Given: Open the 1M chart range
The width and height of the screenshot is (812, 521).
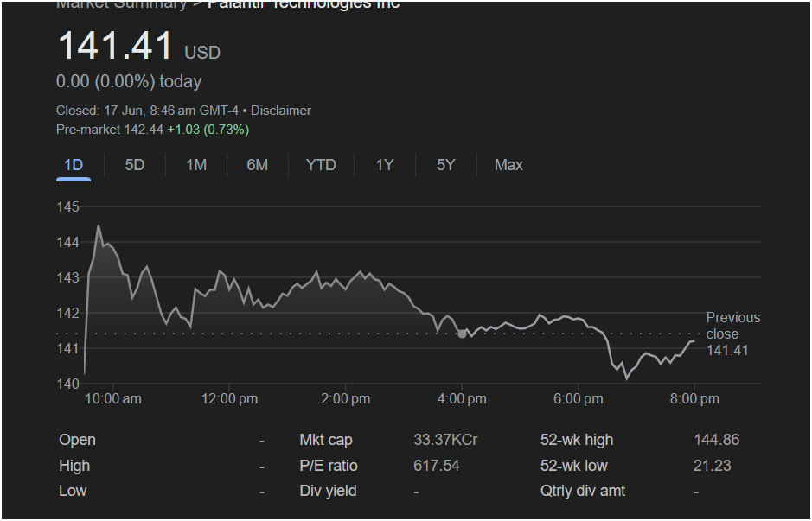Looking at the screenshot, I should 196,165.
